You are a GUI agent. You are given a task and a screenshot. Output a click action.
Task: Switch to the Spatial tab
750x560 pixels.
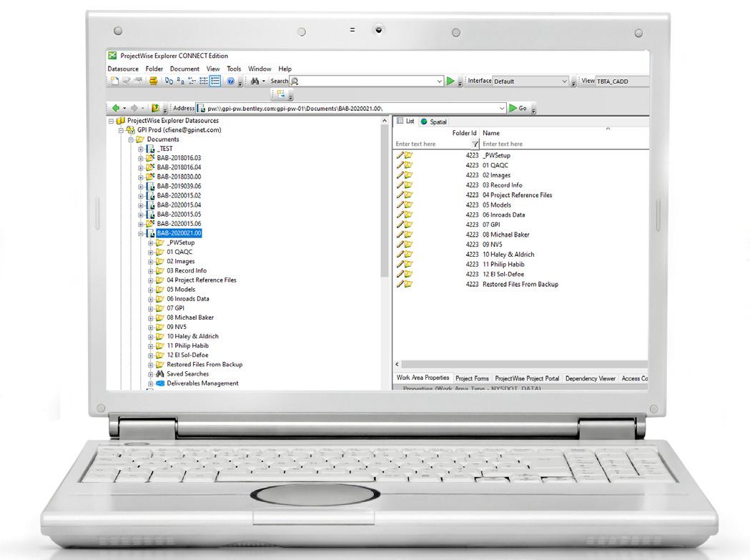point(433,122)
